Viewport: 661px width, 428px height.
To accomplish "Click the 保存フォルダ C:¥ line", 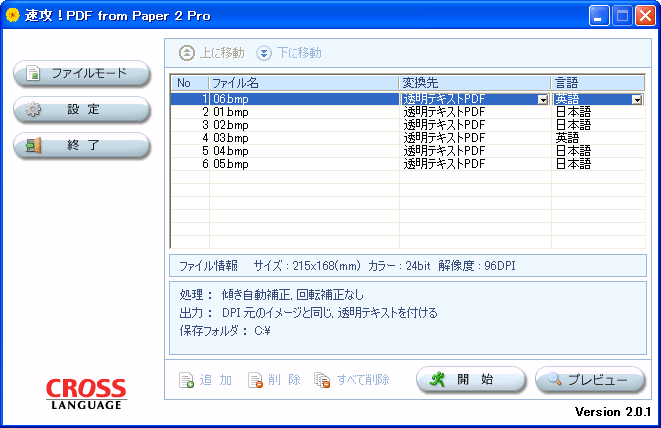I will click(225, 331).
